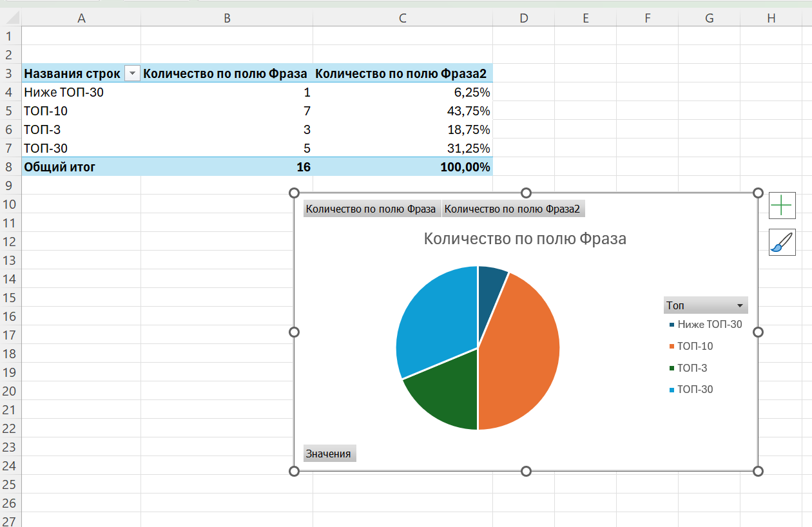Click the ТОП-3 legend entry

(x=688, y=368)
